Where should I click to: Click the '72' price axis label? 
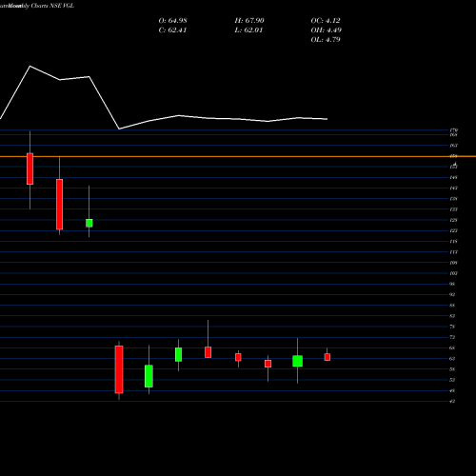[x=452, y=337]
